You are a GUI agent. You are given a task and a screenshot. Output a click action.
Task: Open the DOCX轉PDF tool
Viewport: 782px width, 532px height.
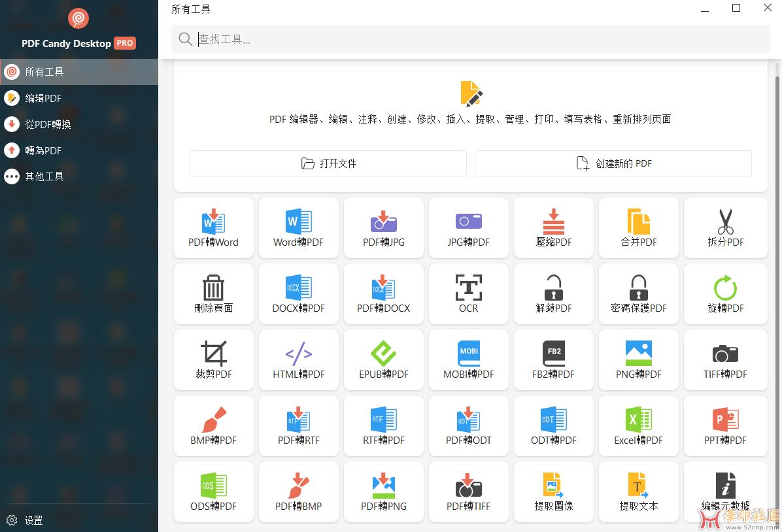coord(298,293)
